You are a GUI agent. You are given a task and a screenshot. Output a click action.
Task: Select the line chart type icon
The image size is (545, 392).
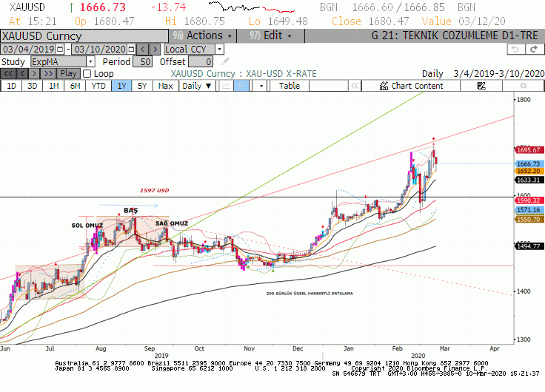click(x=227, y=86)
